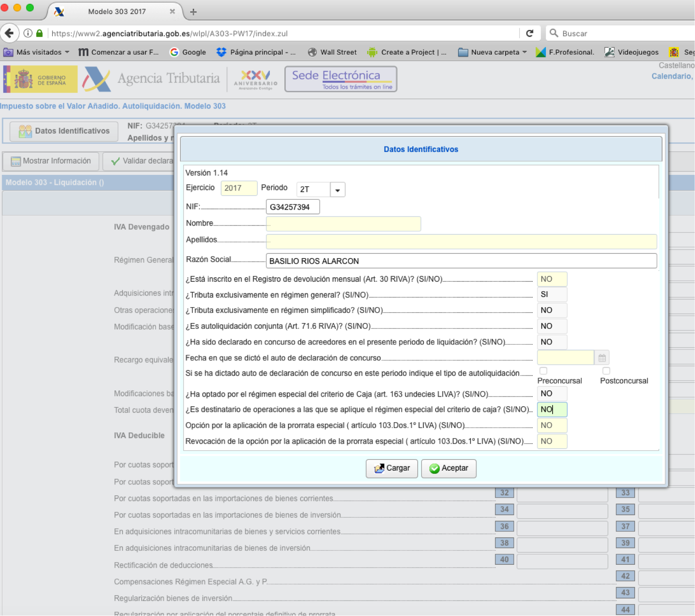Click the Impuesto sobre el Valor Añadido heading
The image size is (695, 616).
(x=113, y=106)
